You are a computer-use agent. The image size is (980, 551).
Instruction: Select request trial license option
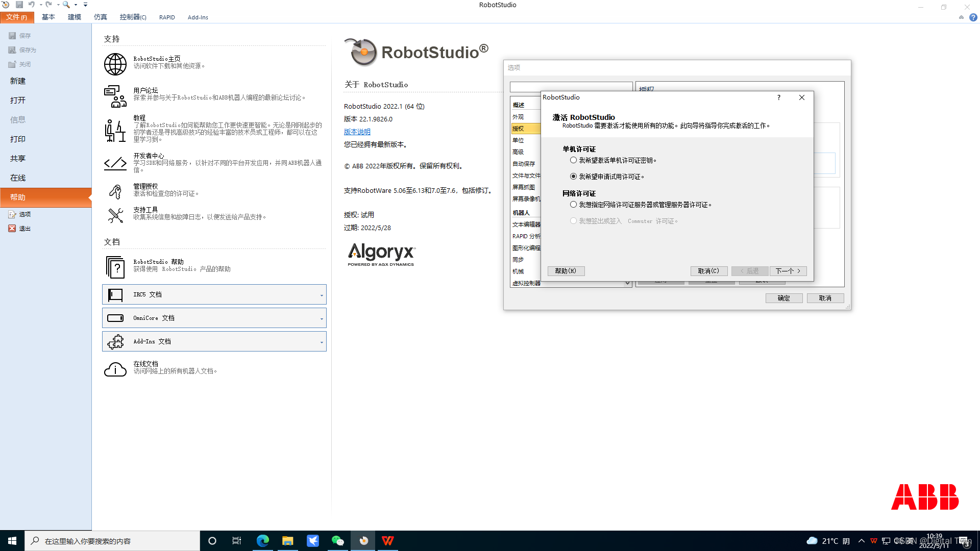pyautogui.click(x=574, y=177)
